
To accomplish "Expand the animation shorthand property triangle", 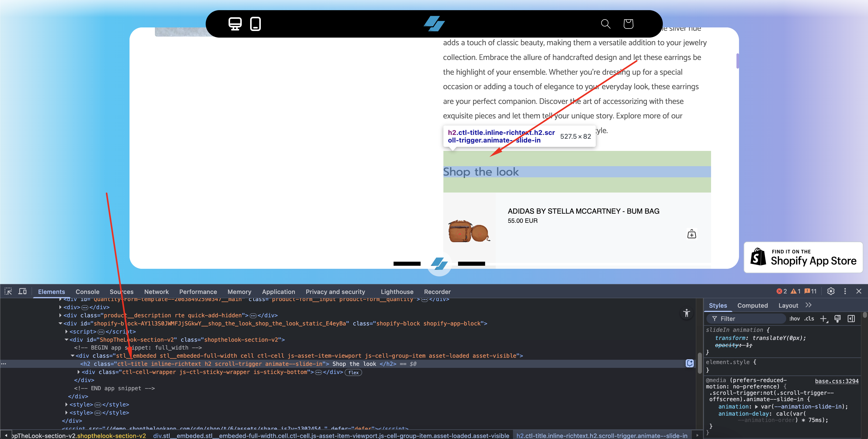I will (757, 407).
